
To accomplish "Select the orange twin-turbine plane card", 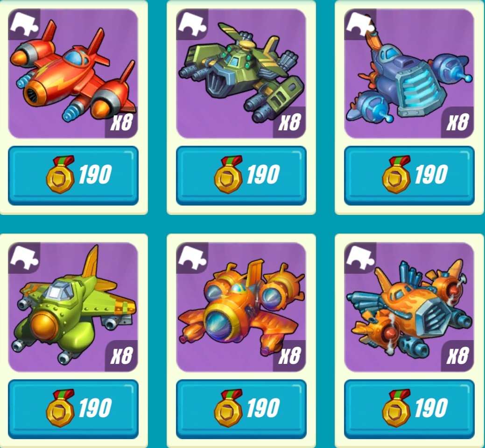I will click(241, 307).
